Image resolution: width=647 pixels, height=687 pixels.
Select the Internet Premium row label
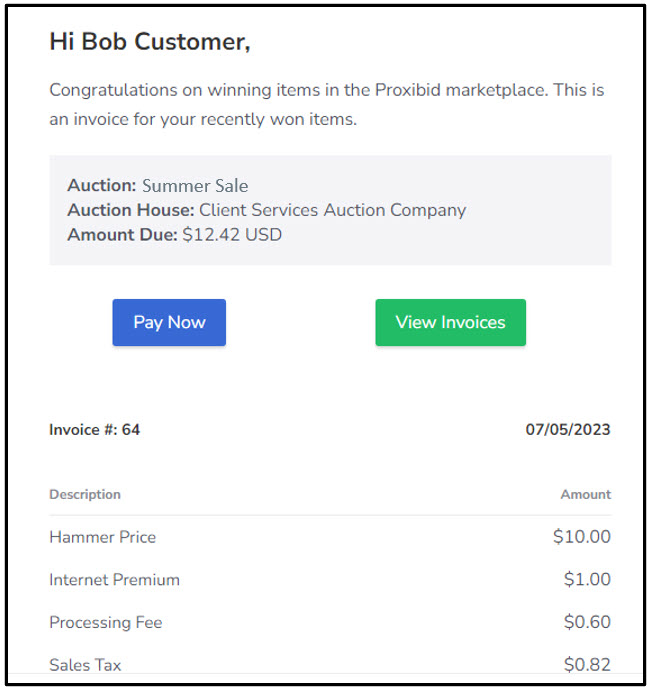(x=114, y=580)
